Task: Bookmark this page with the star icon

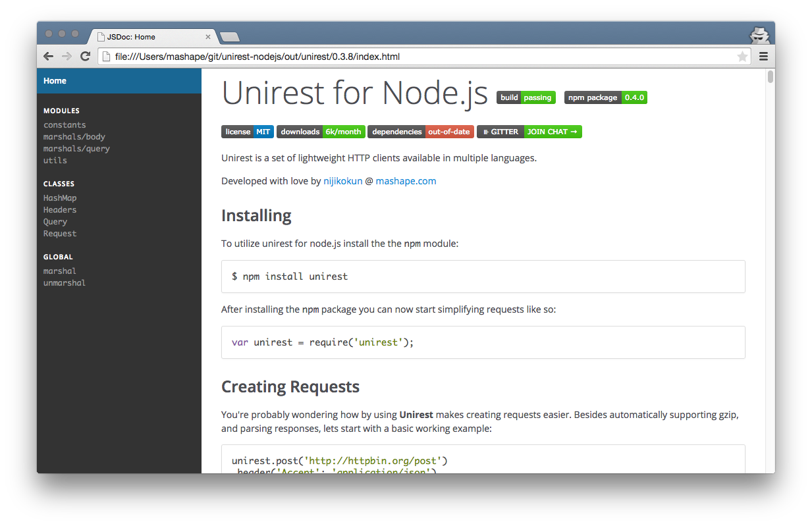Action: 742,57
